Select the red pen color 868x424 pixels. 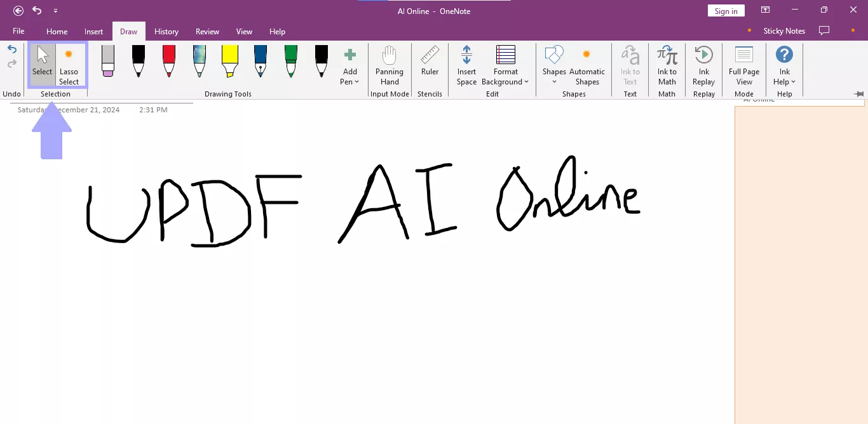(x=168, y=60)
